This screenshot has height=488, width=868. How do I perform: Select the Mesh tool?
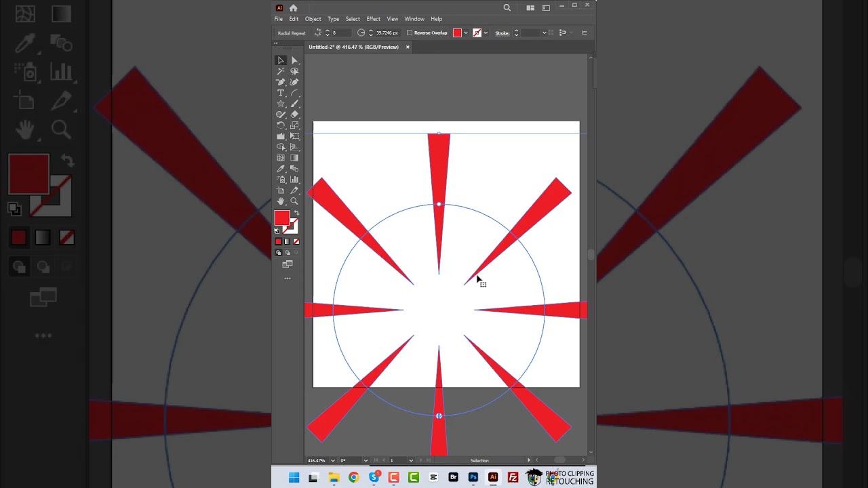pyautogui.click(x=281, y=158)
